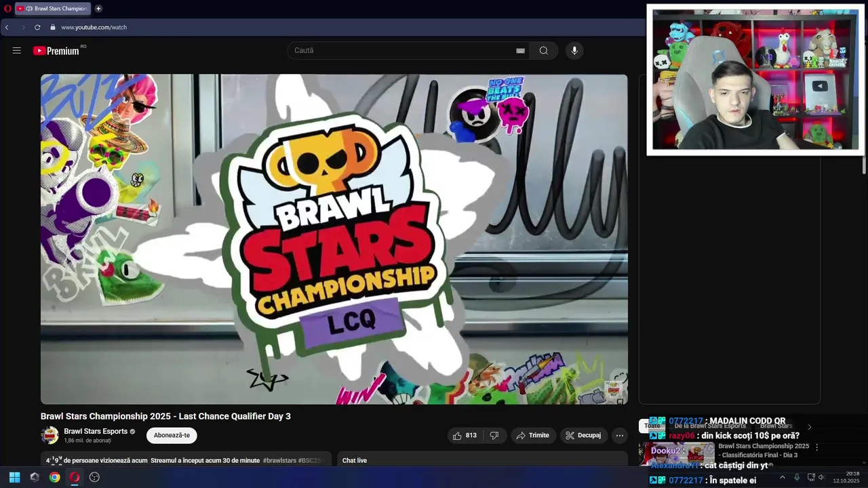
Task: Click on the video player
Action: click(334, 239)
